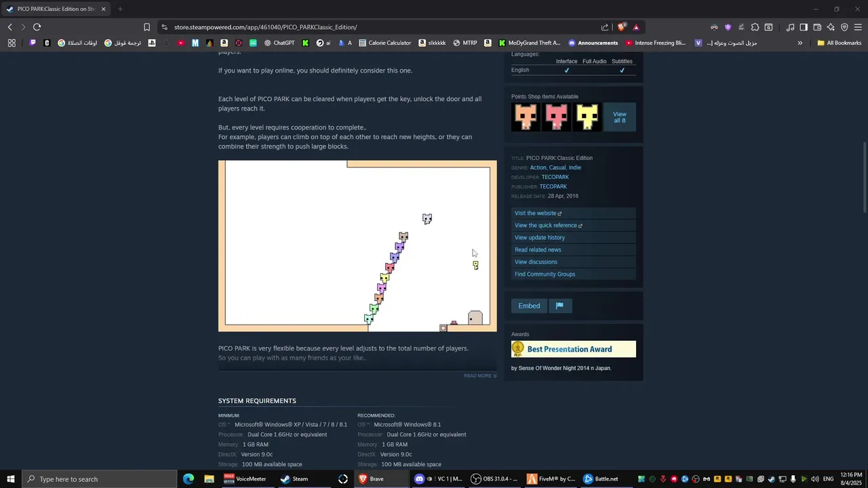
Task: Click the Windows taskbar search box
Action: (x=100, y=479)
